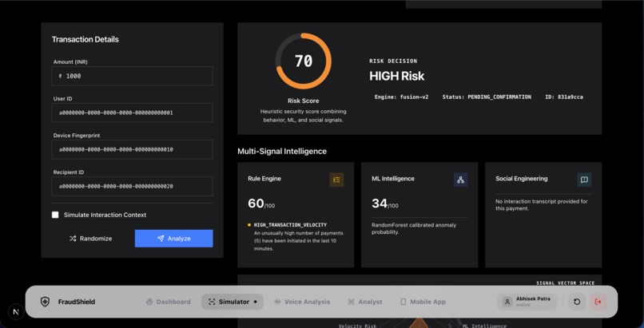Run the Analyze button
Viewport: 644px width, 328px height.
(173, 239)
